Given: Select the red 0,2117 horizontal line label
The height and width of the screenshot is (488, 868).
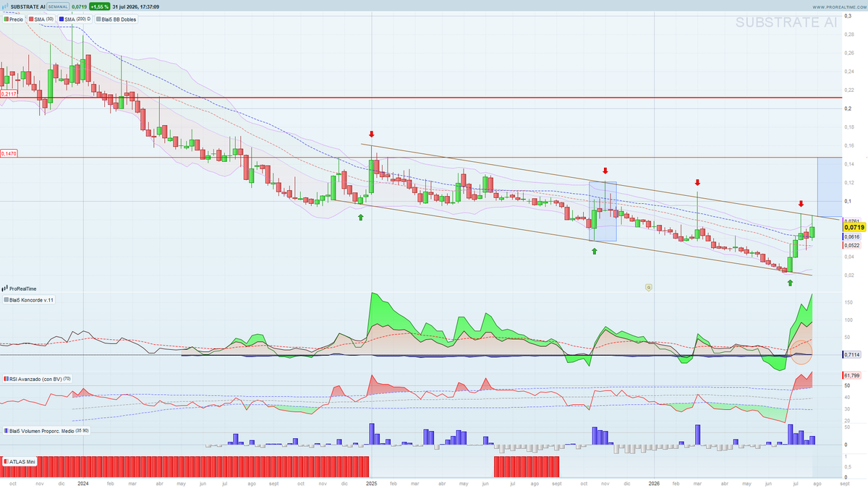Looking at the screenshot, I should pyautogui.click(x=9, y=94).
